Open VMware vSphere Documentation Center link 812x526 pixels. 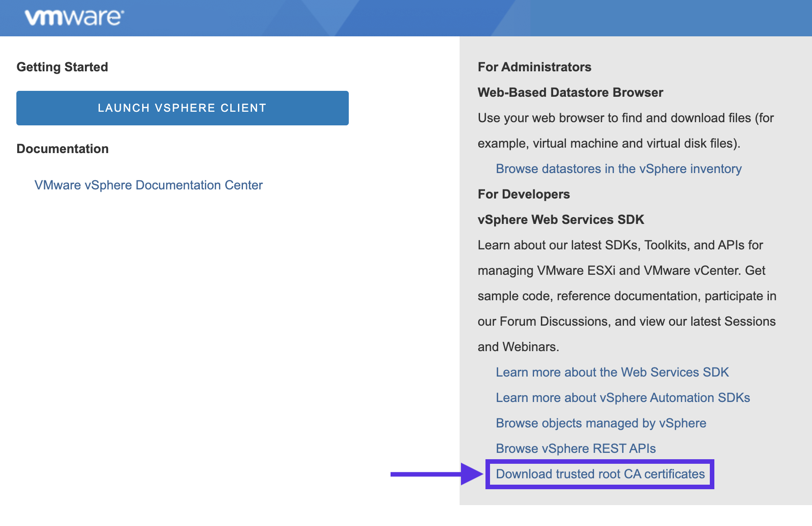click(x=149, y=185)
